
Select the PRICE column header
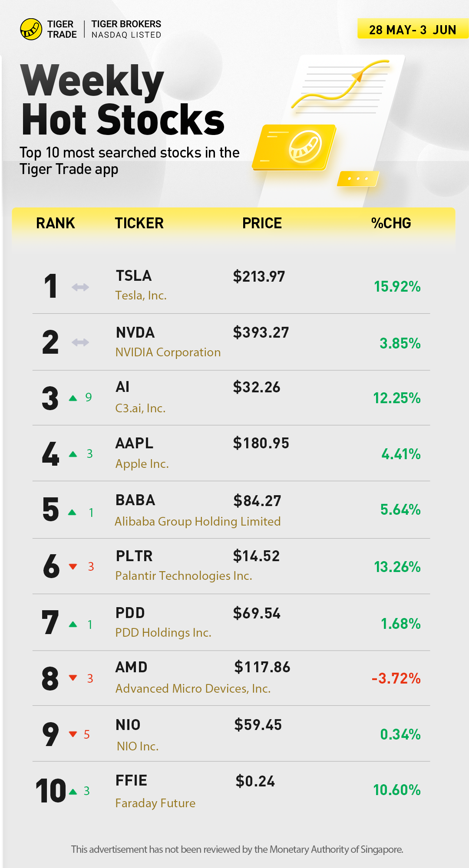pos(262,223)
